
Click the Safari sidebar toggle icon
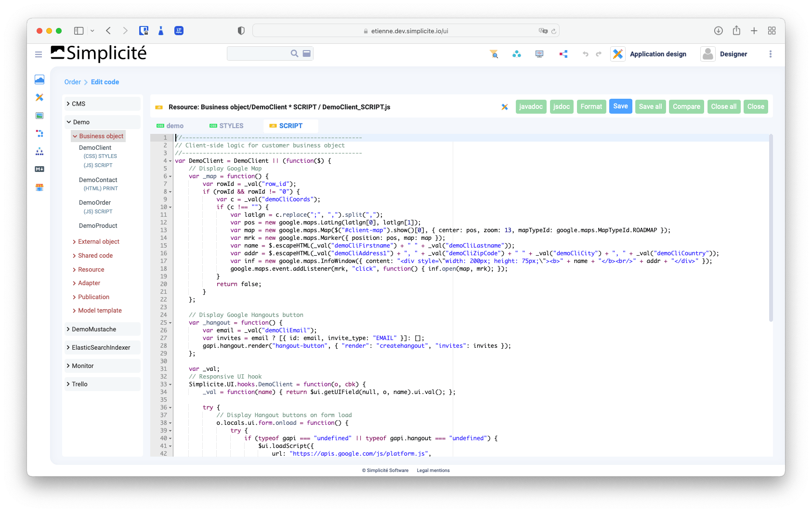(x=79, y=31)
